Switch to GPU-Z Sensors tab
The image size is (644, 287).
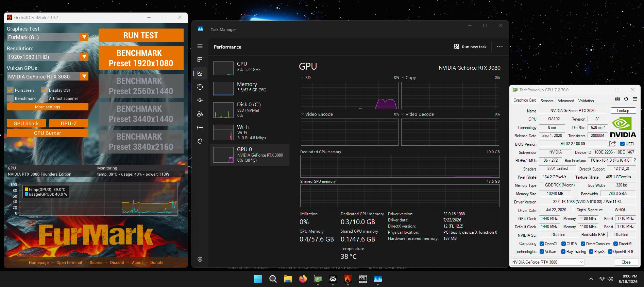[547, 101]
